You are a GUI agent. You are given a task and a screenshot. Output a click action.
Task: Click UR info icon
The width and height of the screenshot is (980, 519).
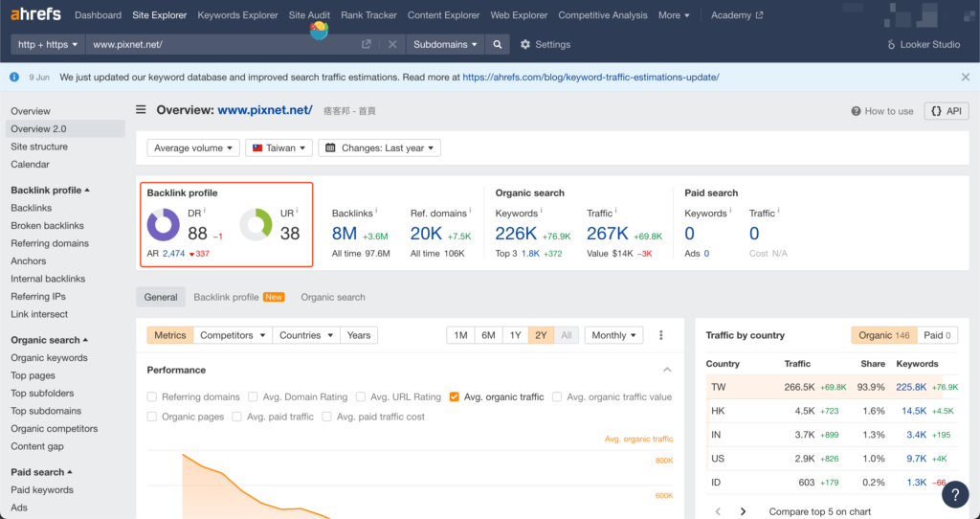297,210
